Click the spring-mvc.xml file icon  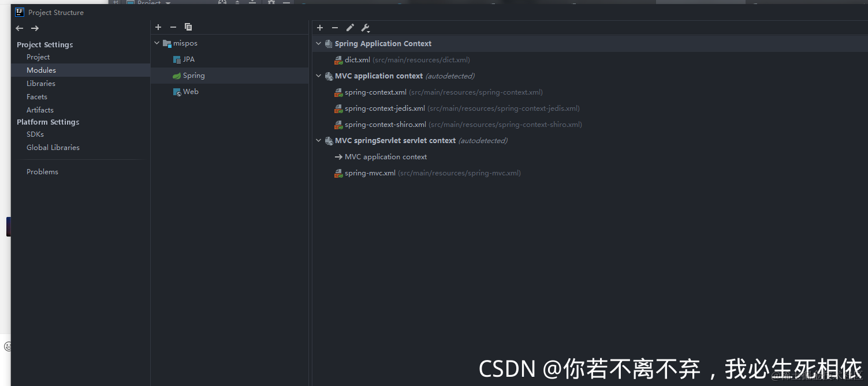coord(338,173)
